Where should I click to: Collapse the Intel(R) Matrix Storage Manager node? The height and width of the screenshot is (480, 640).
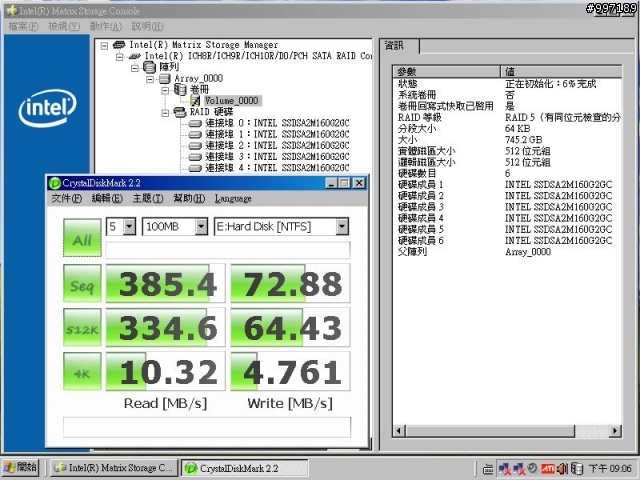point(104,45)
